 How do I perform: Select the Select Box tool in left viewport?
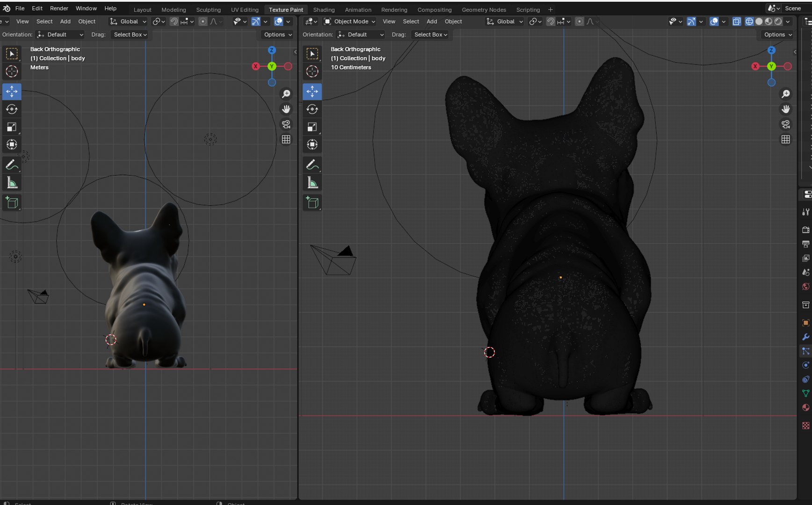pos(12,54)
